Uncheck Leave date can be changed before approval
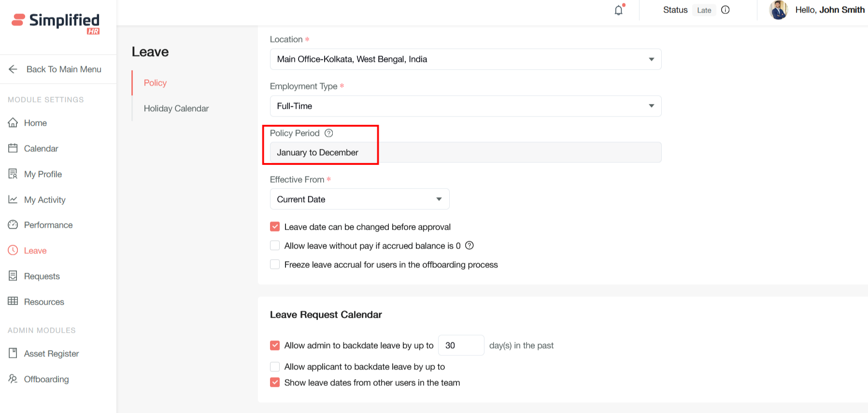 275,227
